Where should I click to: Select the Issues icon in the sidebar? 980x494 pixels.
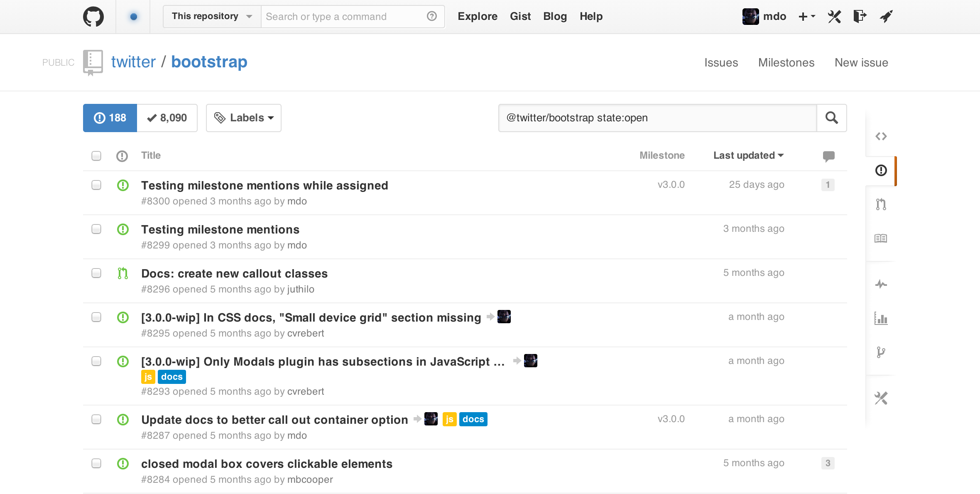pos(881,170)
